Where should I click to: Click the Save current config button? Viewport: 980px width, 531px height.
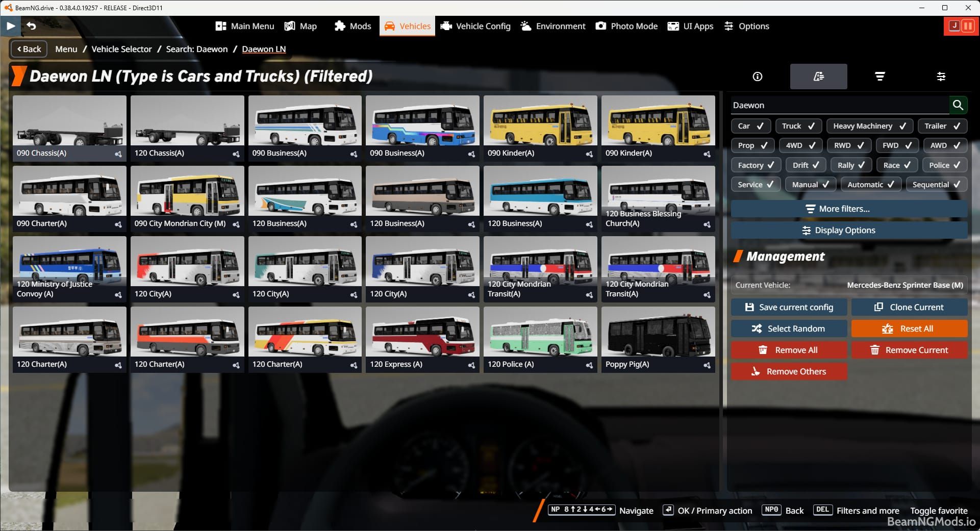pos(789,307)
